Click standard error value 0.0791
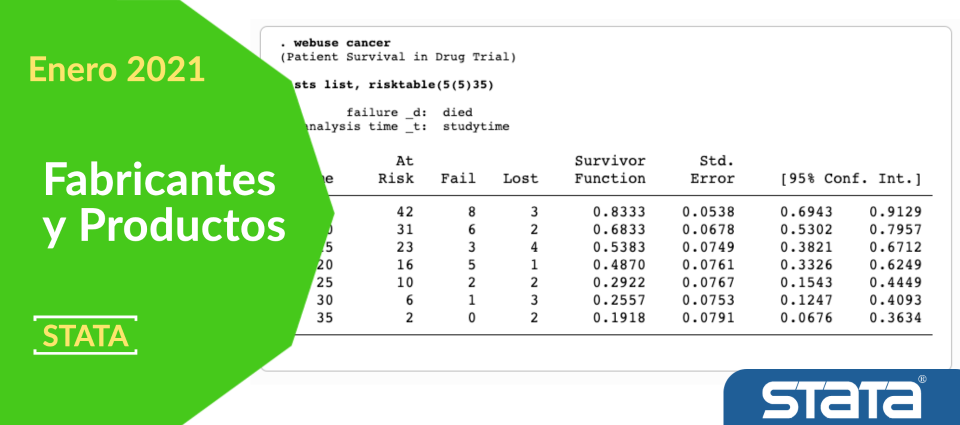The image size is (960, 425). 708,318
